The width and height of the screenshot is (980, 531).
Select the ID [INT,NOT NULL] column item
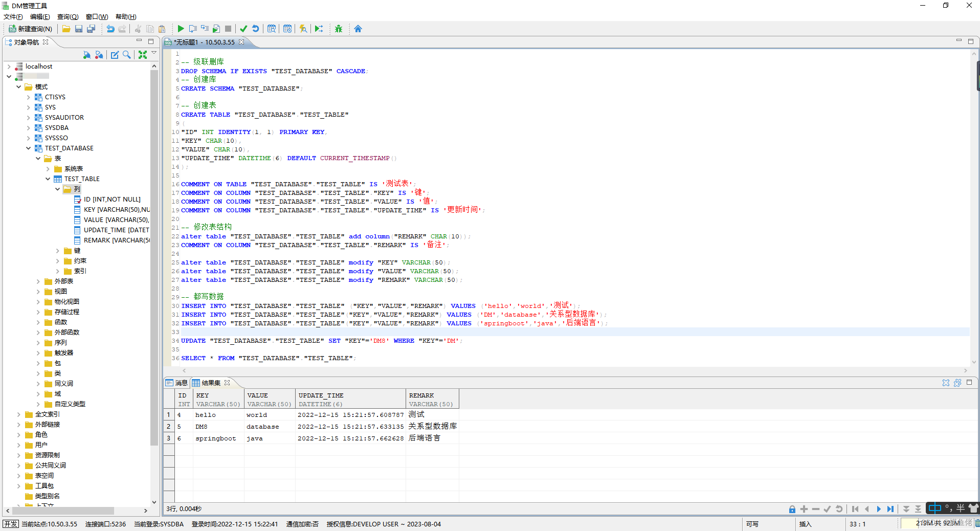[x=112, y=200]
